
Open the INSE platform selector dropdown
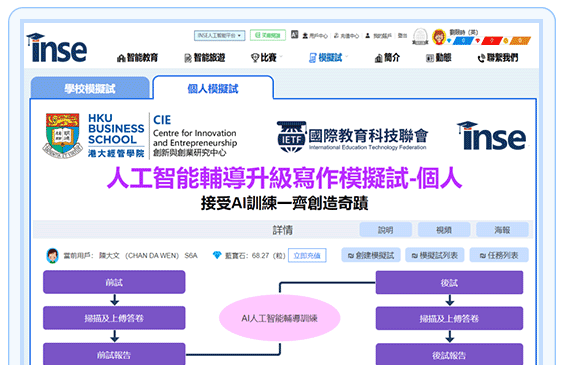(219, 35)
